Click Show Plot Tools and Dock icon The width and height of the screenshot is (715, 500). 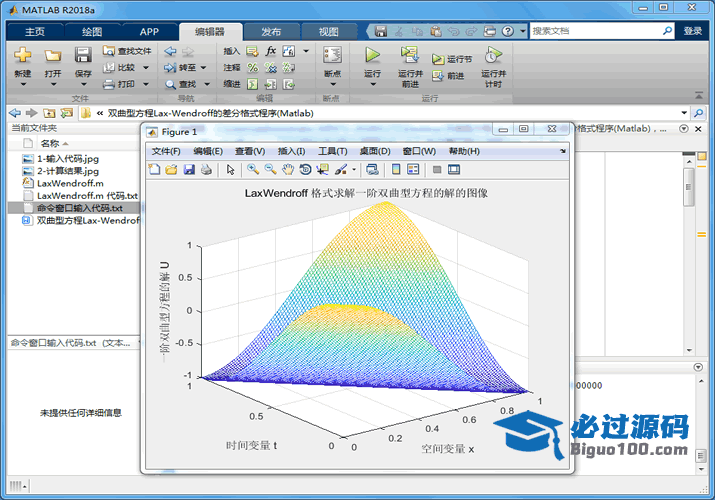[x=454, y=170]
